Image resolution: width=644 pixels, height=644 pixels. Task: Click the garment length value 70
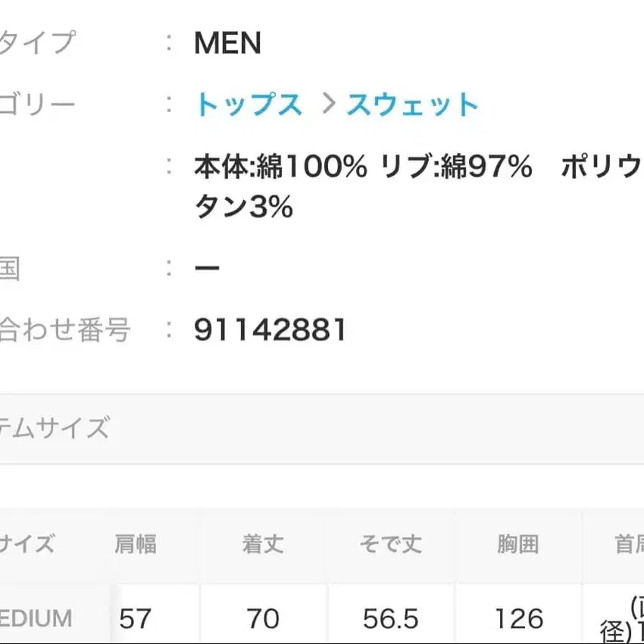click(263, 619)
